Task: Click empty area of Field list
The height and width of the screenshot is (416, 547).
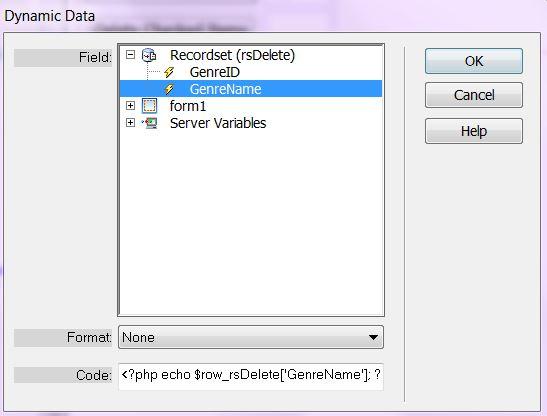Action: pos(251,223)
